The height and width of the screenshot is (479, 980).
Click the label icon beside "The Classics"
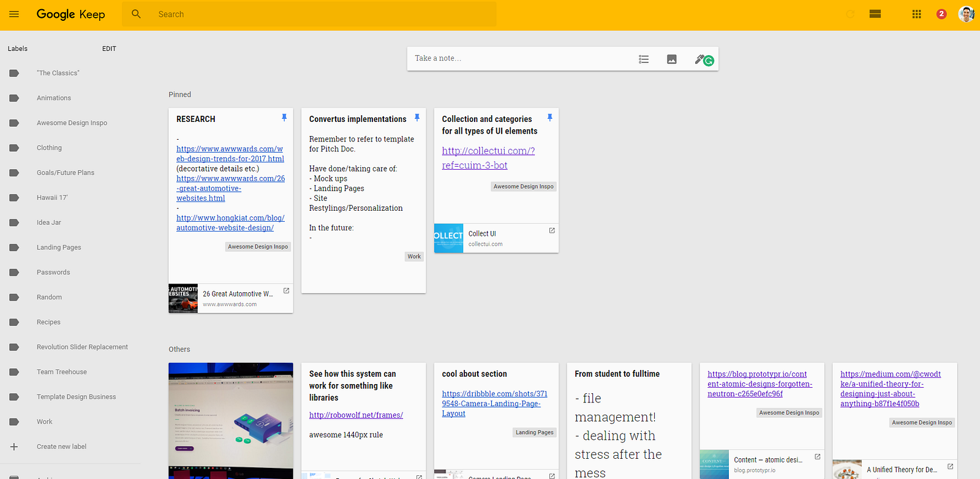click(14, 73)
